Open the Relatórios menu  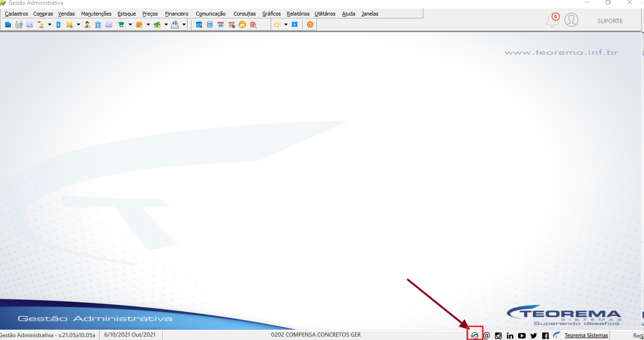(x=298, y=14)
